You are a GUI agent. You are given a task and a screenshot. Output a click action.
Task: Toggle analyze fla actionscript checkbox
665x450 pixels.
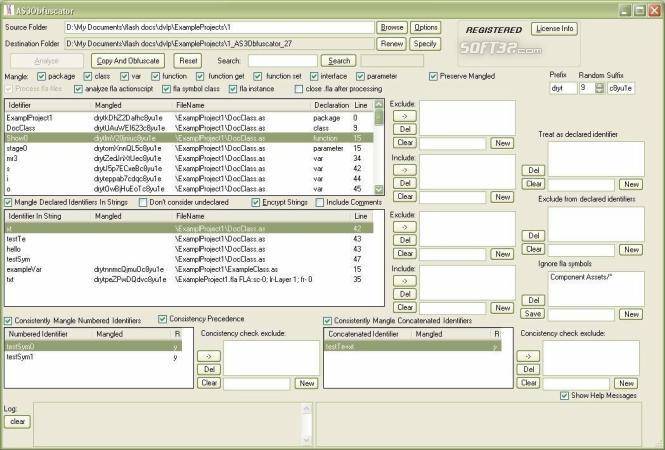coord(78,89)
